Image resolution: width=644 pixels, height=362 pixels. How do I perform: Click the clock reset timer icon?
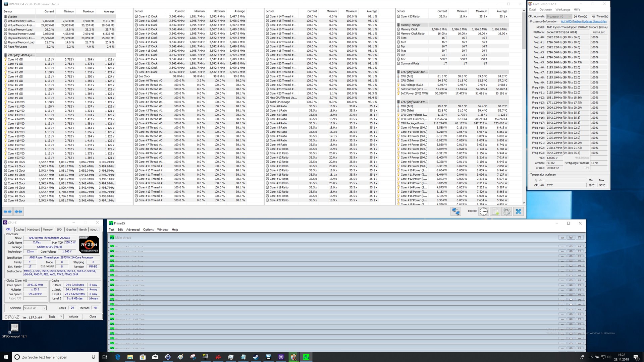tap(484, 212)
